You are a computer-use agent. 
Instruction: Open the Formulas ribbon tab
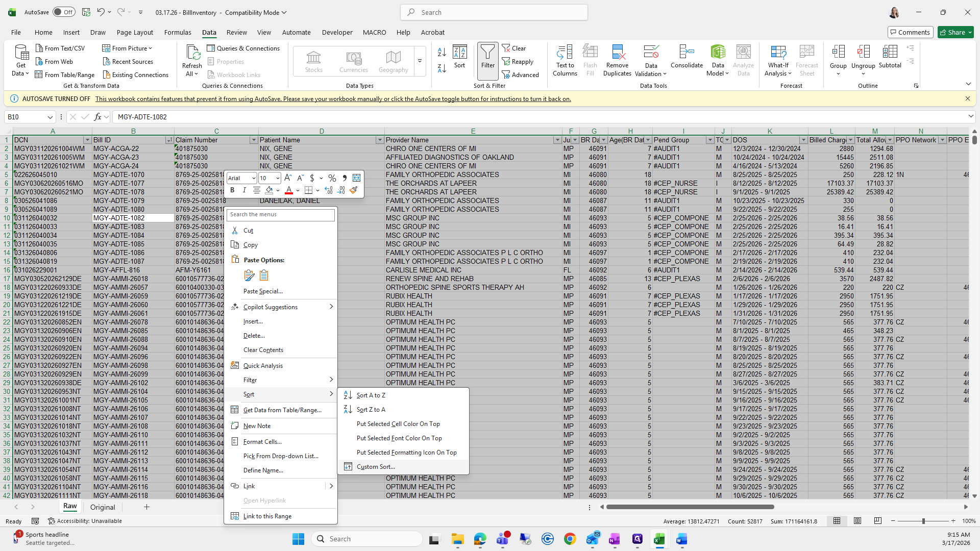pos(178,32)
